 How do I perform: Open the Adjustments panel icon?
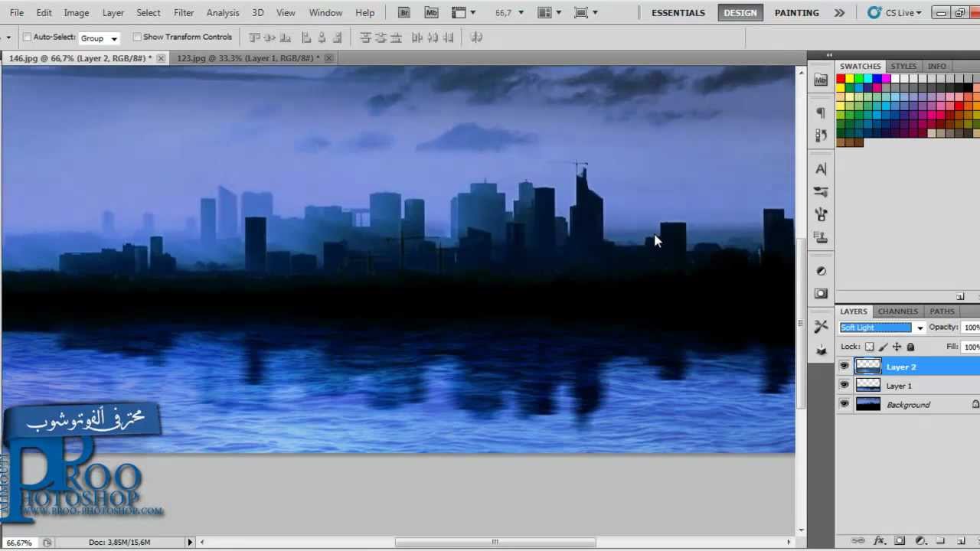[x=821, y=271]
